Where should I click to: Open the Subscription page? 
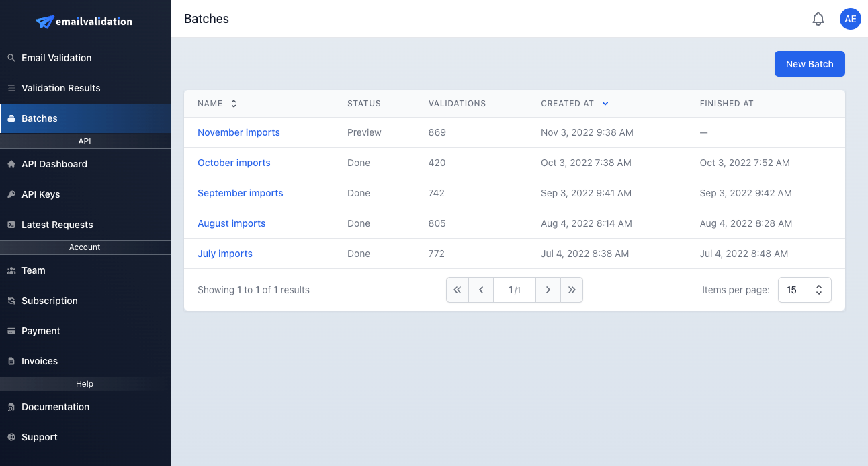coord(49,301)
